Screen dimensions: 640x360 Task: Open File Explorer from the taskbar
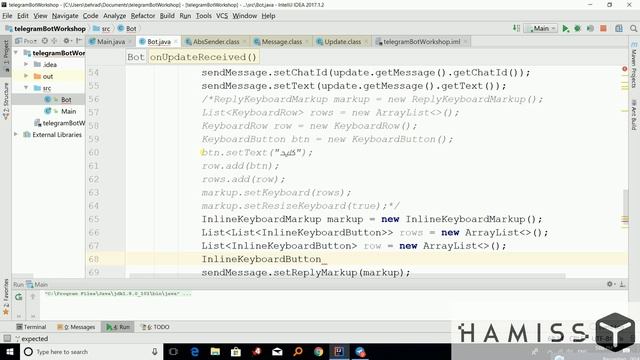[215, 351]
